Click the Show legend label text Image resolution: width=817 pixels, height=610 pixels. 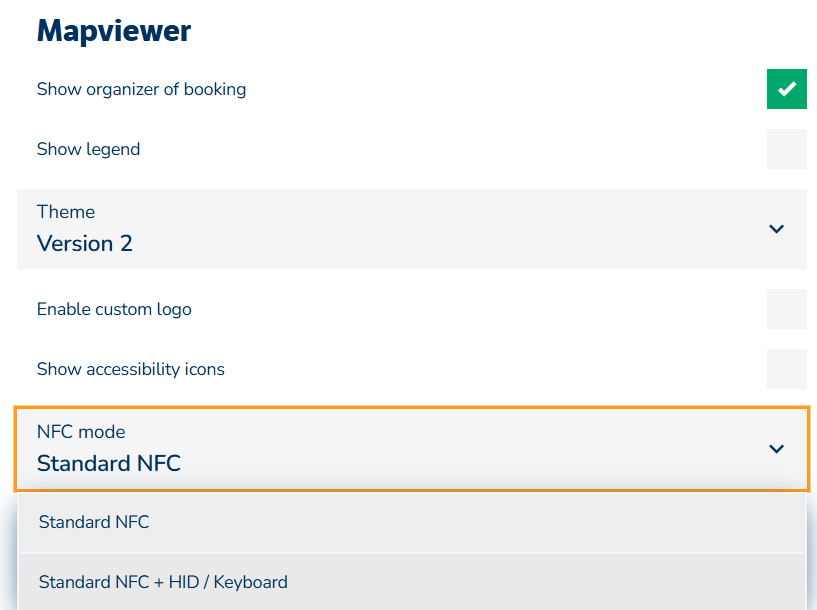pos(88,149)
